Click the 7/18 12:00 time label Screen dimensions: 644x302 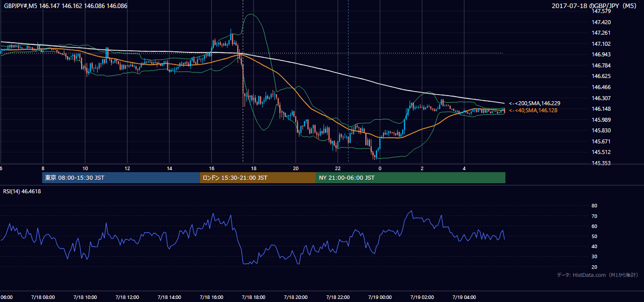click(127, 297)
